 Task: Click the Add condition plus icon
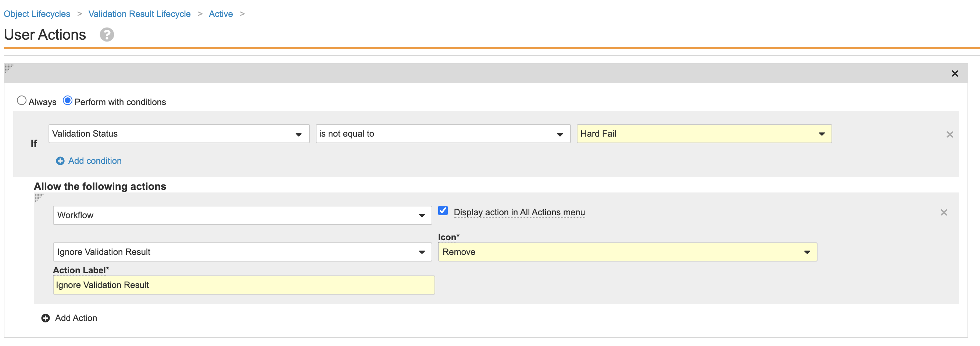tap(60, 161)
